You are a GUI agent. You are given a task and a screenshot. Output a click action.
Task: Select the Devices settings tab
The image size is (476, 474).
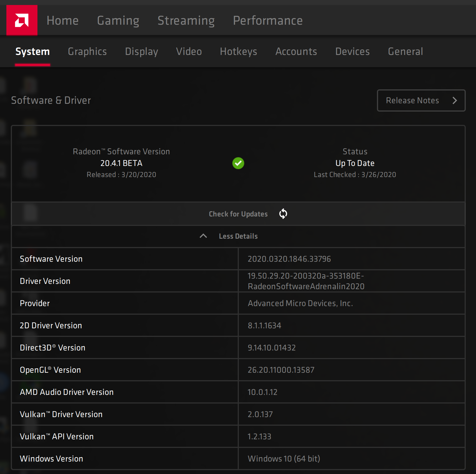[x=352, y=52]
